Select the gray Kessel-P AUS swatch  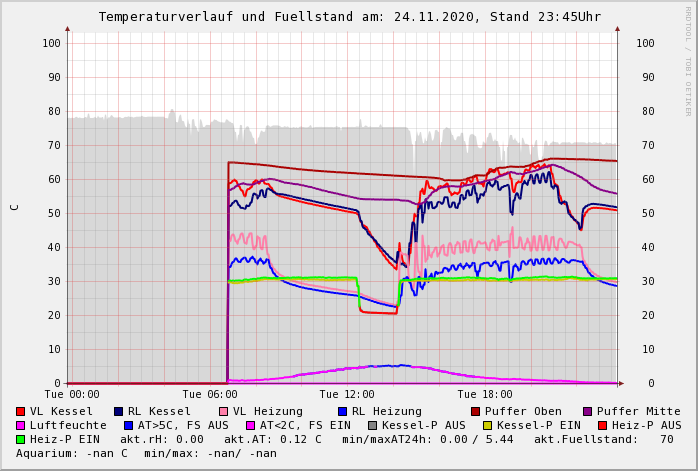371,425
